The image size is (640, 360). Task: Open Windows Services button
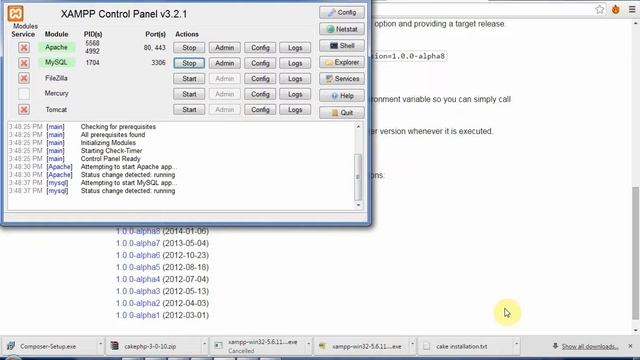click(342, 79)
